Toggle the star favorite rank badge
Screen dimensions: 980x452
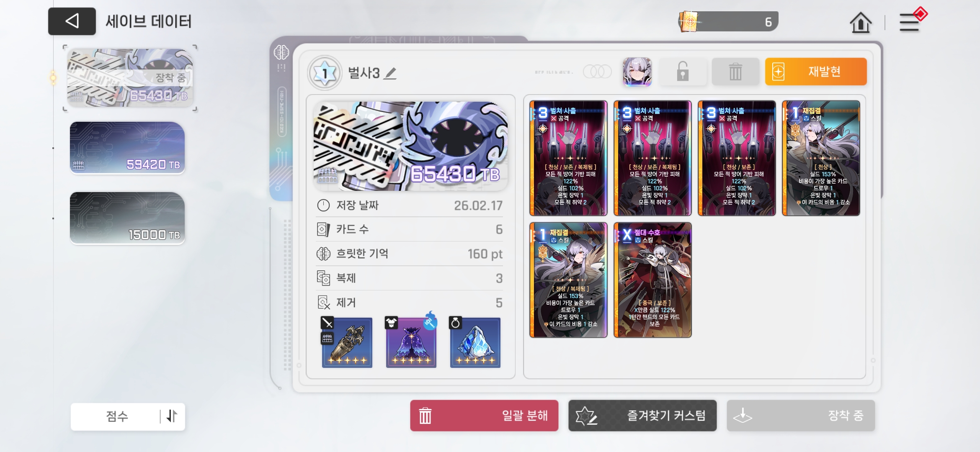pyautogui.click(x=325, y=73)
